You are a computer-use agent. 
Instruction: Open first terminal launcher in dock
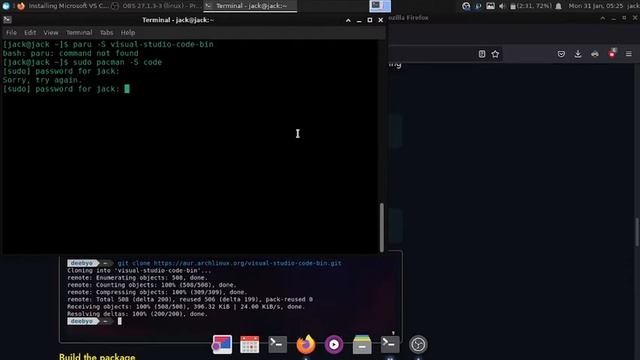tap(278, 344)
